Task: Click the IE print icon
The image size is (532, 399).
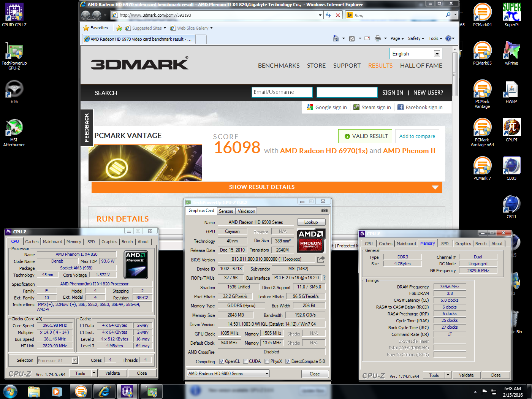Action: pos(377,38)
